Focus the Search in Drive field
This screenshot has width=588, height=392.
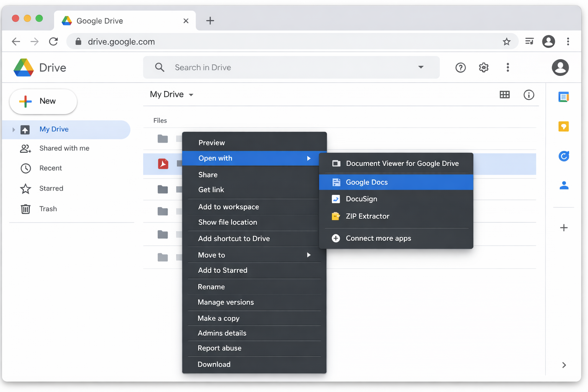[x=291, y=67]
